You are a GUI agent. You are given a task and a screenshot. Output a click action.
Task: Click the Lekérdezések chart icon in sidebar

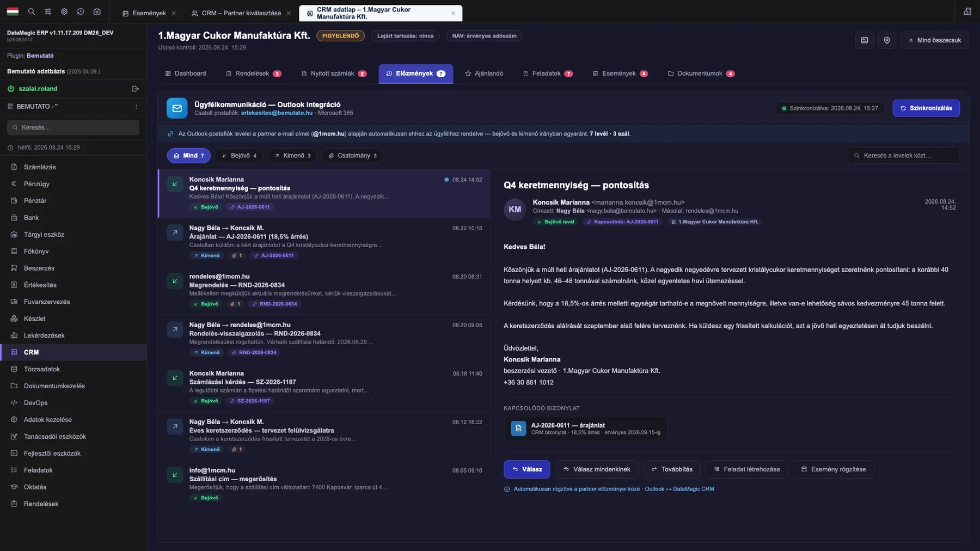(x=14, y=335)
